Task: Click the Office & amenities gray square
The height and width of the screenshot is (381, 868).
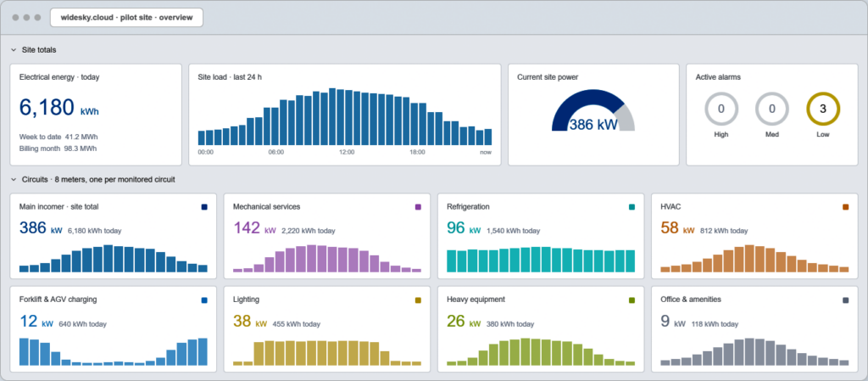Action: 845,300
